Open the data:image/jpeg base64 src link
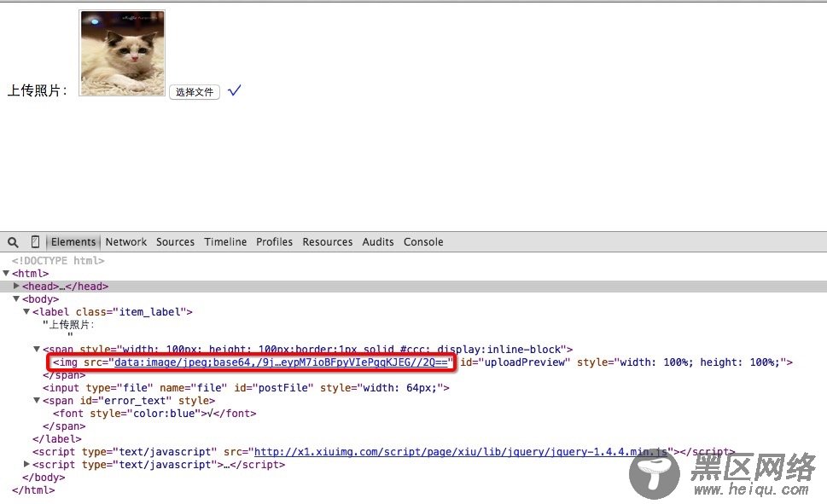Viewport: 827px width, 504px height. [282, 362]
